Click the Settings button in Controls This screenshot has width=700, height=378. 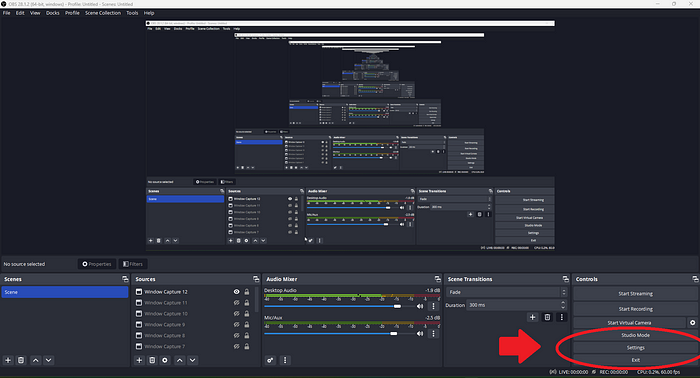[x=635, y=348]
